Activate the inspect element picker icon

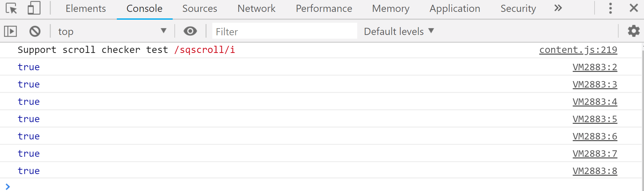(x=11, y=8)
